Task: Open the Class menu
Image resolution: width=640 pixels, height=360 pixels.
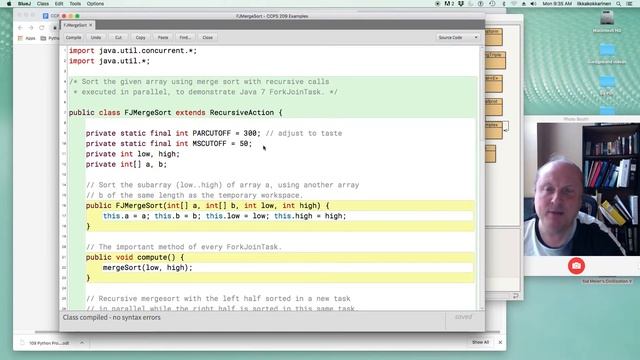Action: click(x=42, y=4)
